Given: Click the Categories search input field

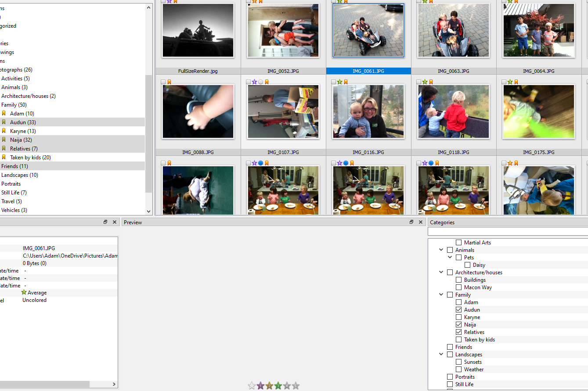Looking at the screenshot, I should tap(507, 231).
